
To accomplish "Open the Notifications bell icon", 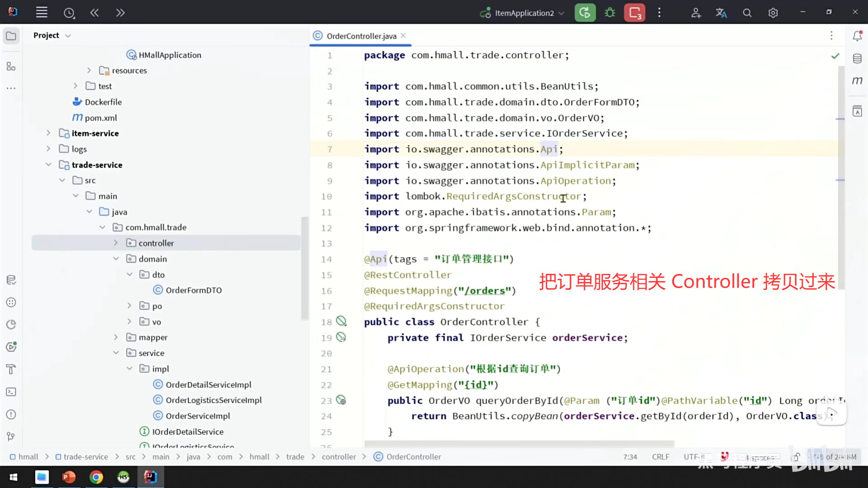I will pyautogui.click(x=857, y=36).
